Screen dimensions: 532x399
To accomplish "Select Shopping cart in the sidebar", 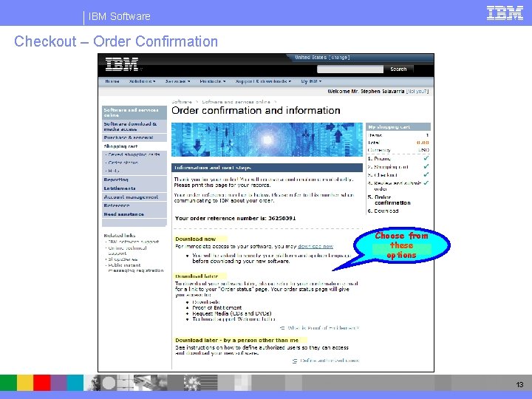I will 120,146.
